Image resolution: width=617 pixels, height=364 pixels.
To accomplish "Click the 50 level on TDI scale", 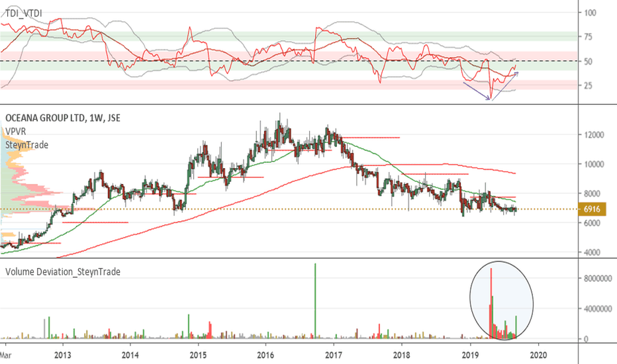I will [x=588, y=62].
